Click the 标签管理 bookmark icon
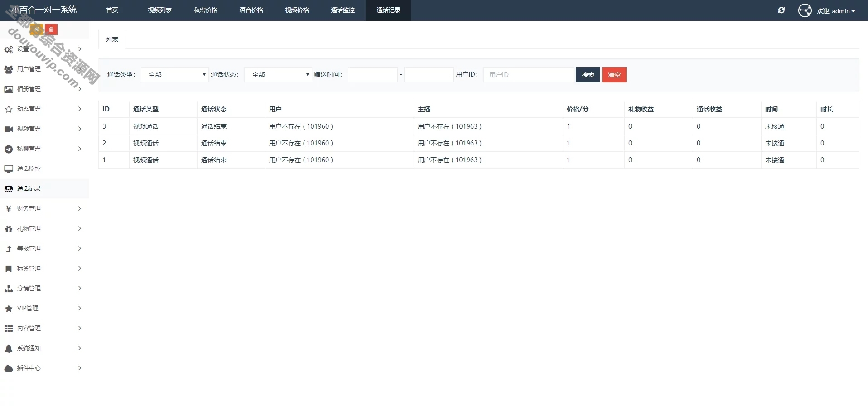 tap(9, 269)
